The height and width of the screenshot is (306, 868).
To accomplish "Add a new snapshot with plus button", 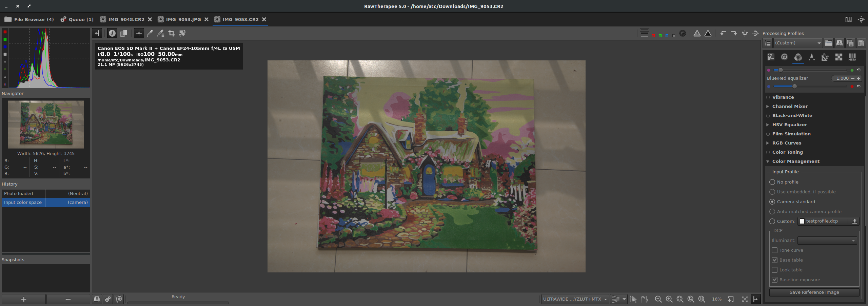I will [23, 299].
